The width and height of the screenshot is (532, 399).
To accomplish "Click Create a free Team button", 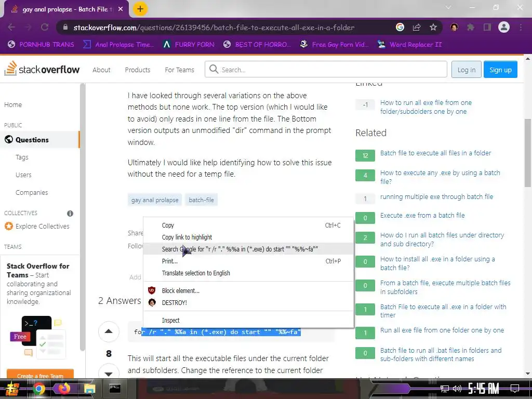I will [x=40, y=375].
